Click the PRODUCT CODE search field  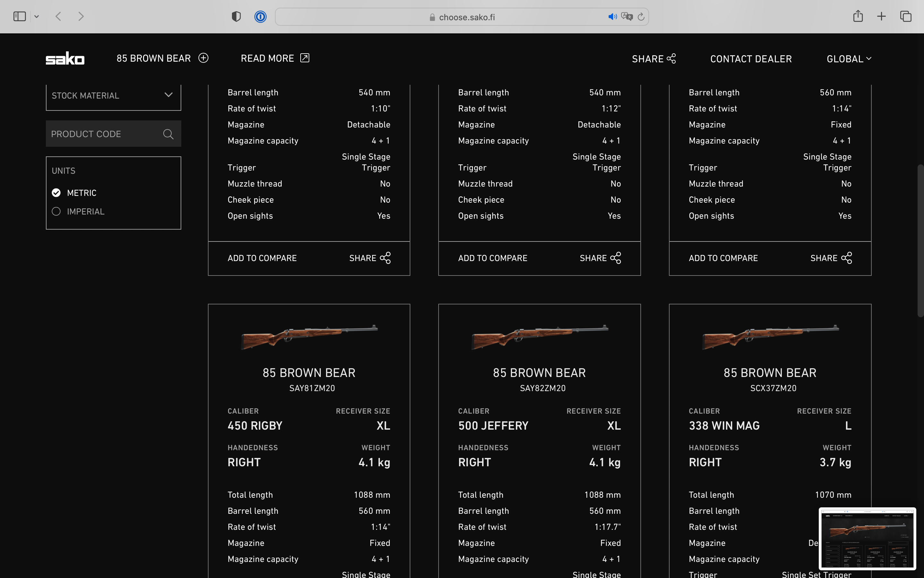point(113,134)
